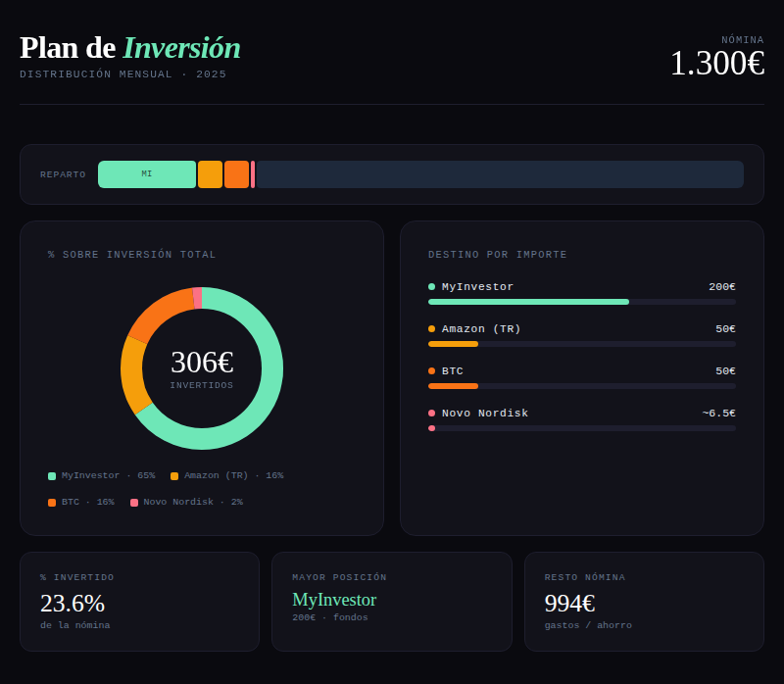Click the BTC orange progress bar
Viewport: 784px width, 684px height.
[x=453, y=386]
